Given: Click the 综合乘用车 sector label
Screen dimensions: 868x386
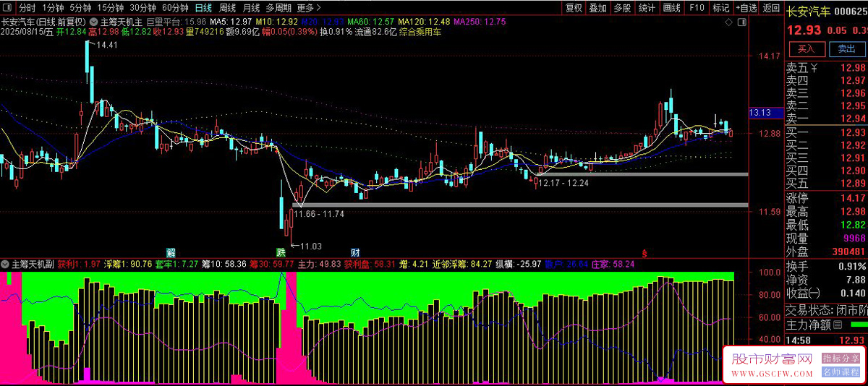Looking at the screenshot, I should click(x=420, y=32).
